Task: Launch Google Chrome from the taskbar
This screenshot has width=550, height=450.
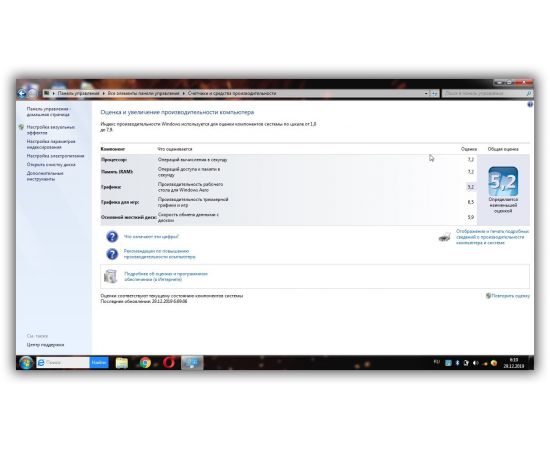Action: point(145,363)
